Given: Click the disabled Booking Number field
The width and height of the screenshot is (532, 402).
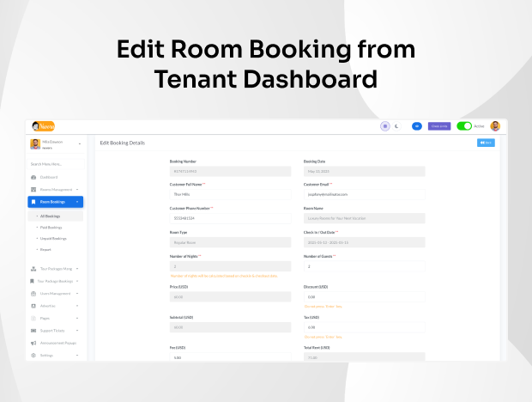Looking at the screenshot, I should pyautogui.click(x=230, y=172).
